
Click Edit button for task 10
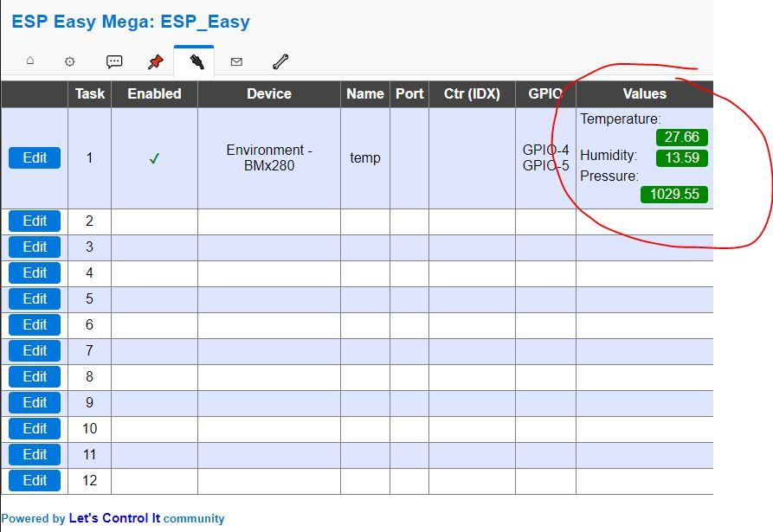click(x=35, y=428)
